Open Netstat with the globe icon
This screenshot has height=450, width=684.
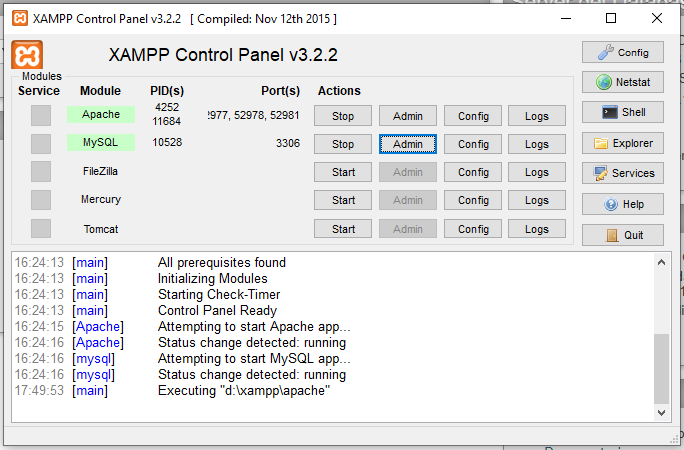pos(622,83)
